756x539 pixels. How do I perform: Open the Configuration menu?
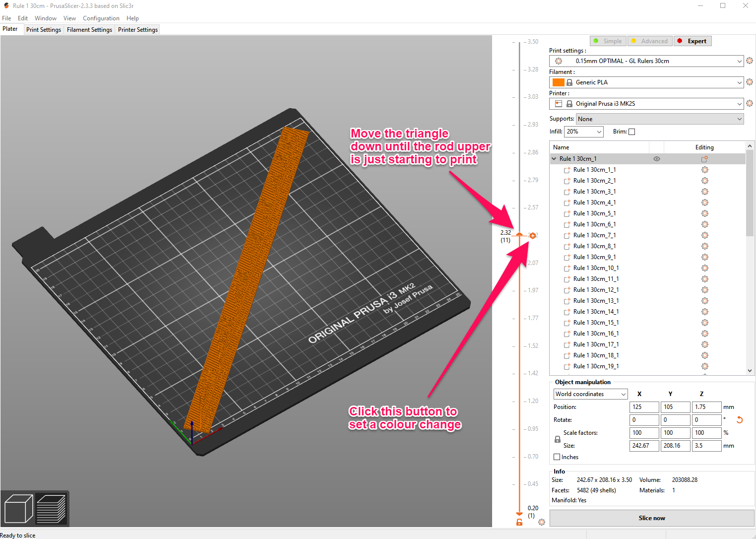pos(101,18)
